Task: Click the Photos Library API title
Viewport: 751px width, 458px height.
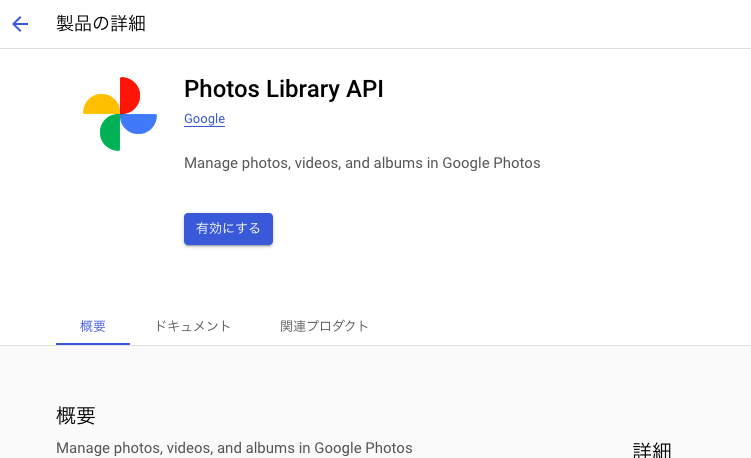Action: 284,89
